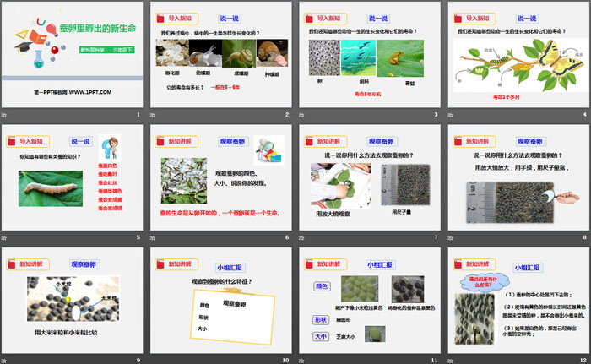Viewport: 591px width, 364px height.
Task: Select slide 2 thumbnail with snail photos
Action: 221,55
